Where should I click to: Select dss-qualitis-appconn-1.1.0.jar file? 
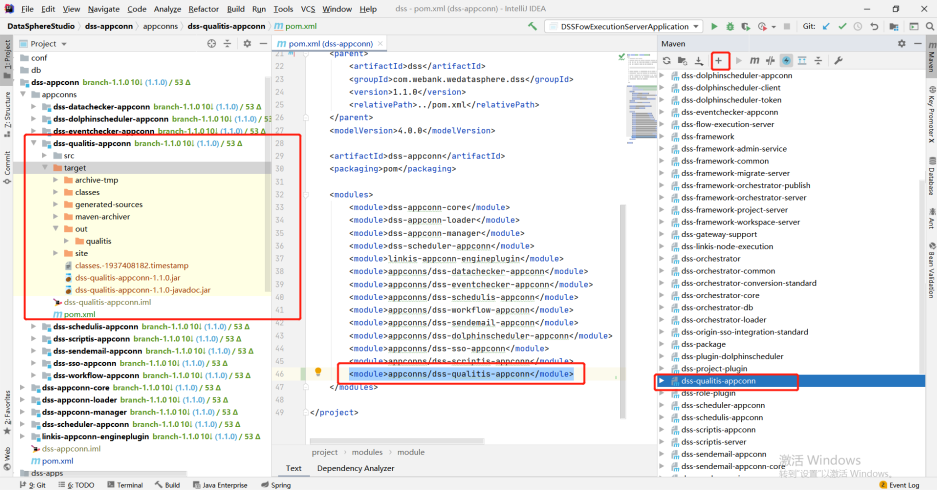[x=127, y=277]
